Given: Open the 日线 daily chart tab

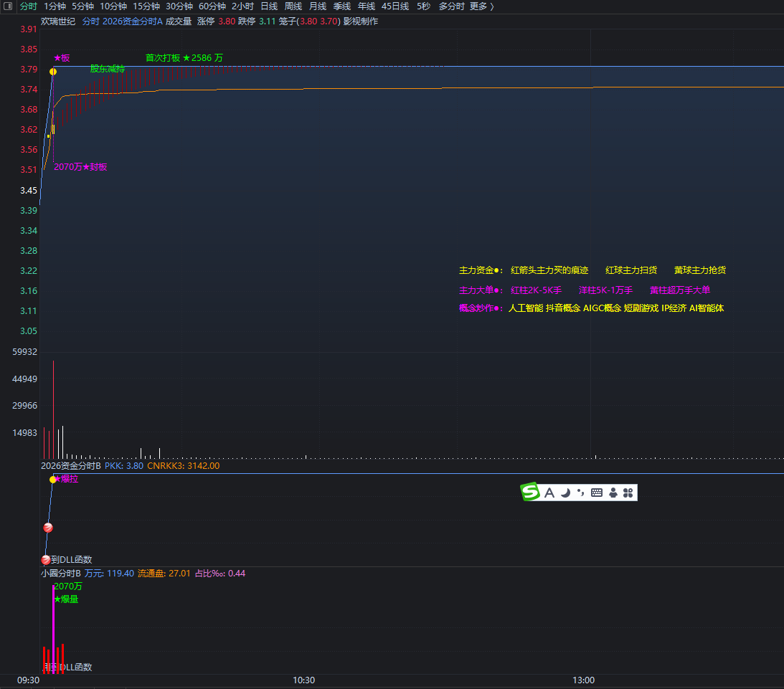Looking at the screenshot, I should tap(270, 6).
